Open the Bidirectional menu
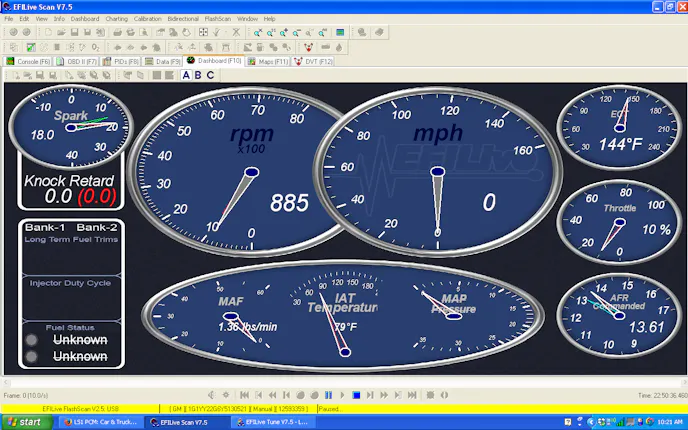This screenshot has height=430, width=688. pos(183,19)
